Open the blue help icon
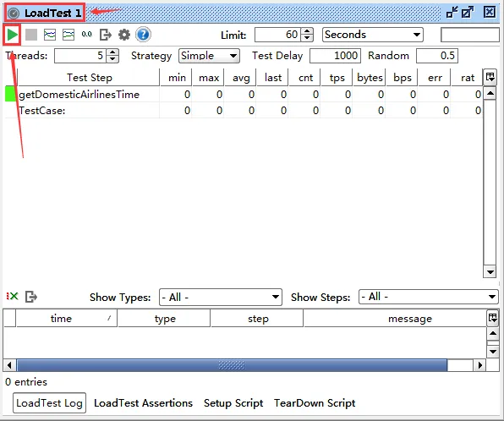Viewport: 504px width, 421px height. [143, 35]
